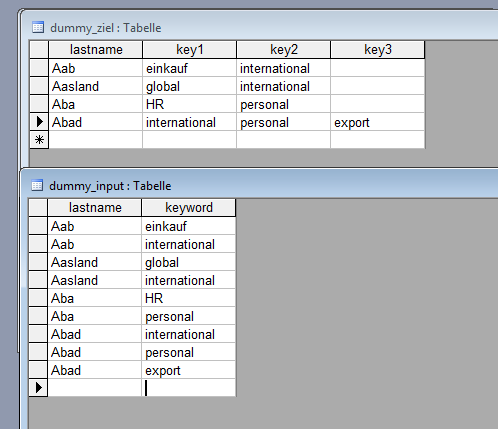Click the dummy_ziel table window icon
This screenshot has height=429, width=498.
38,27
